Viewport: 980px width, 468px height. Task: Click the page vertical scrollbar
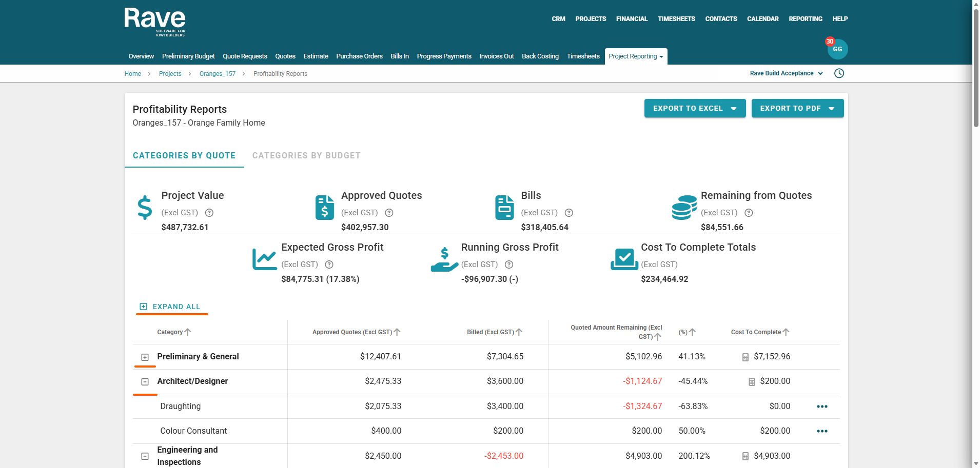pos(976,67)
